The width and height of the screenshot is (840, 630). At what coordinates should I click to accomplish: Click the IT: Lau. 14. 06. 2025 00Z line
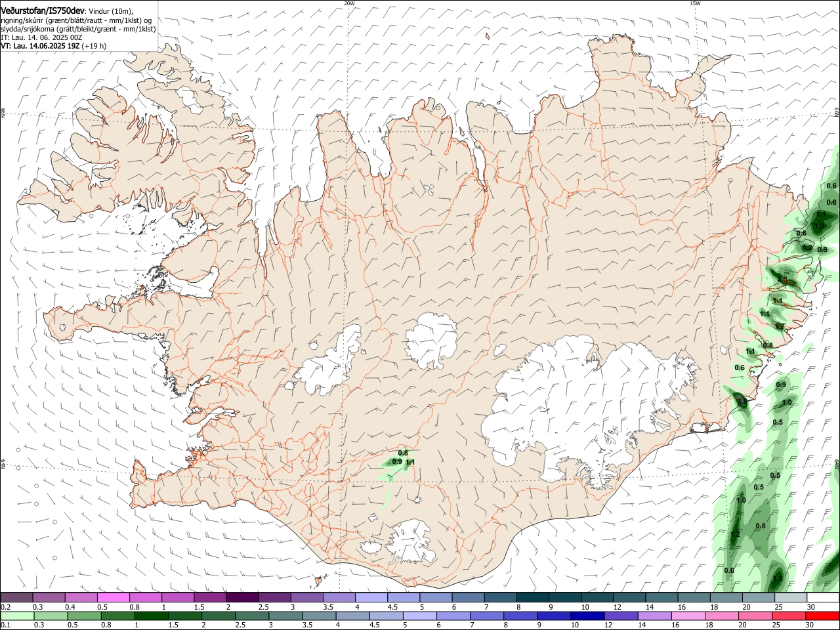[41, 38]
